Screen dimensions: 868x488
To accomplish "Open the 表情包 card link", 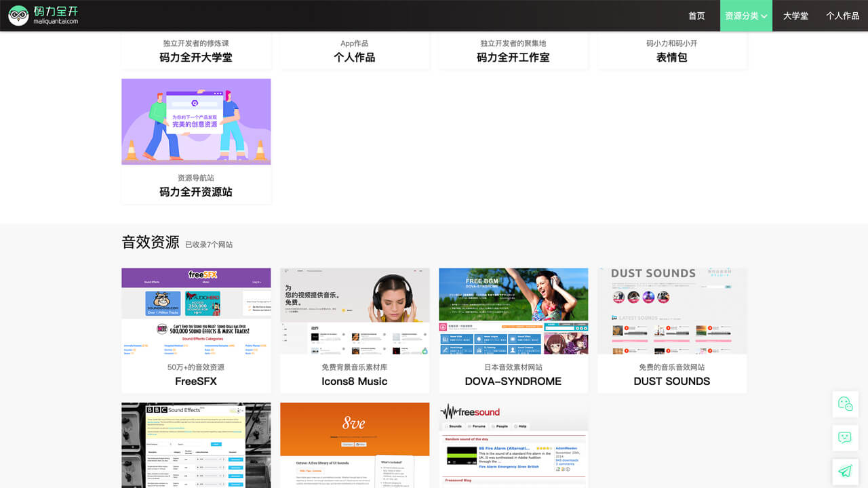I will pyautogui.click(x=672, y=58).
